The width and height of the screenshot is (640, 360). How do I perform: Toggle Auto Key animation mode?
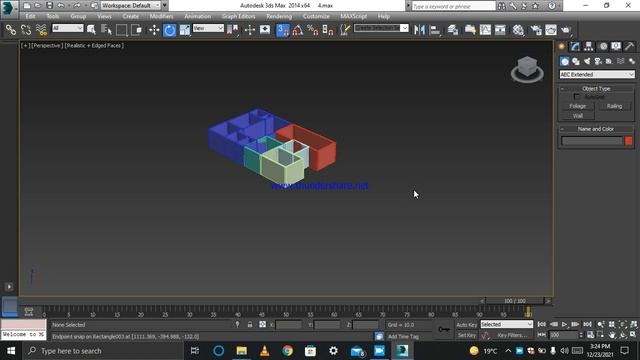point(467,324)
